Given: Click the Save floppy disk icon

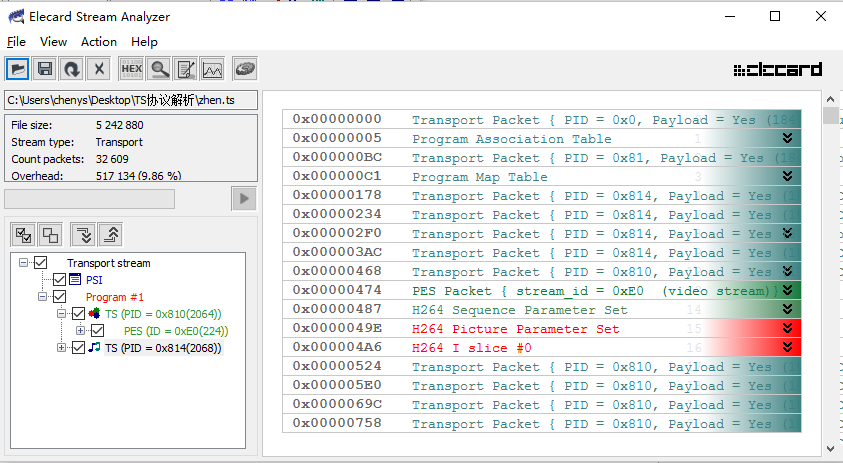Looking at the screenshot, I should tap(45, 69).
